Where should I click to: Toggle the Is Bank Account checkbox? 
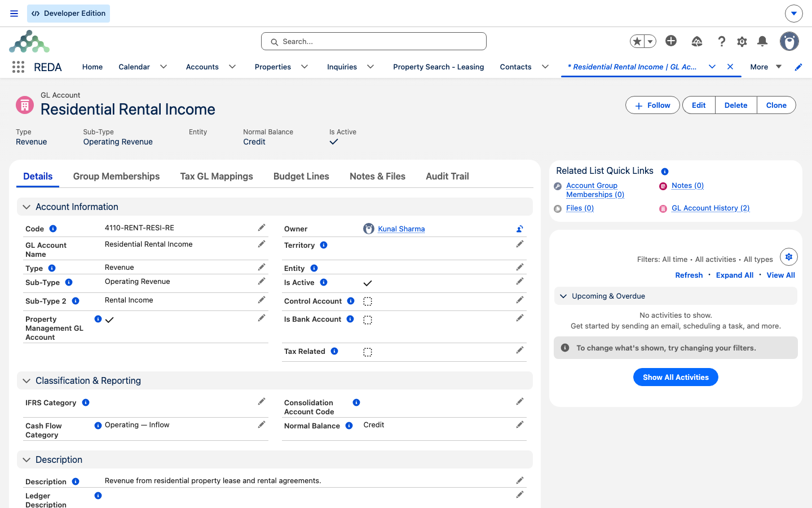pyautogui.click(x=368, y=320)
